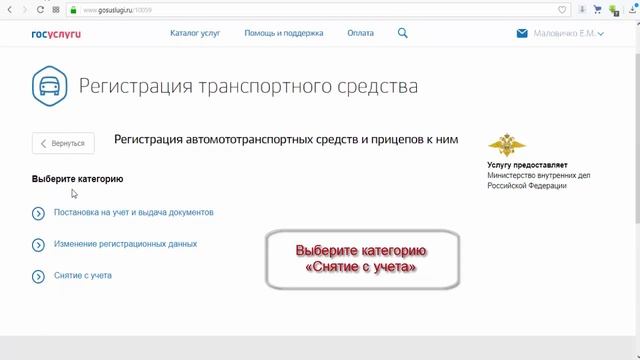Open the Оплата section
The image size is (640, 360).
pos(360,33)
